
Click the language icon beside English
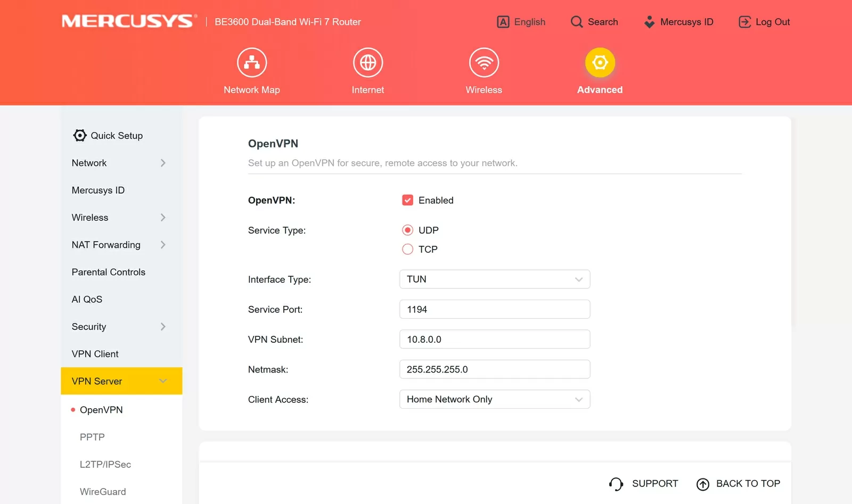click(x=503, y=22)
